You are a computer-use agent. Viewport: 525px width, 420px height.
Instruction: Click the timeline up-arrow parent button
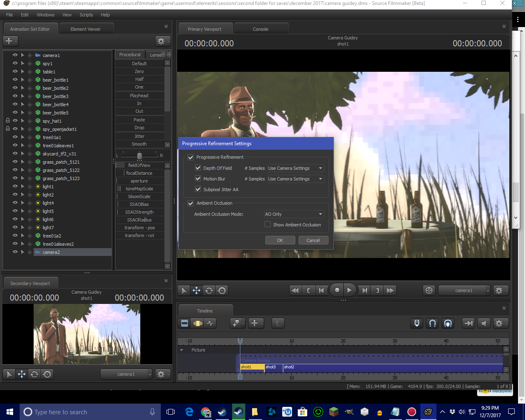pos(278,323)
